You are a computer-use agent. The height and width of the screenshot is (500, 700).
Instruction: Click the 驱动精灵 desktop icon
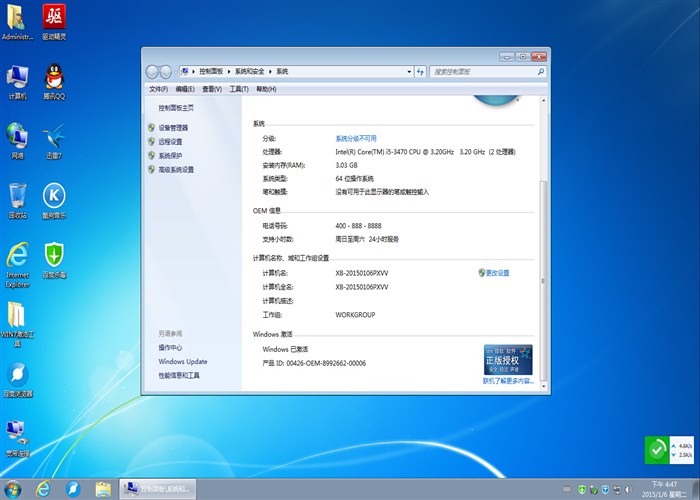pos(54,20)
